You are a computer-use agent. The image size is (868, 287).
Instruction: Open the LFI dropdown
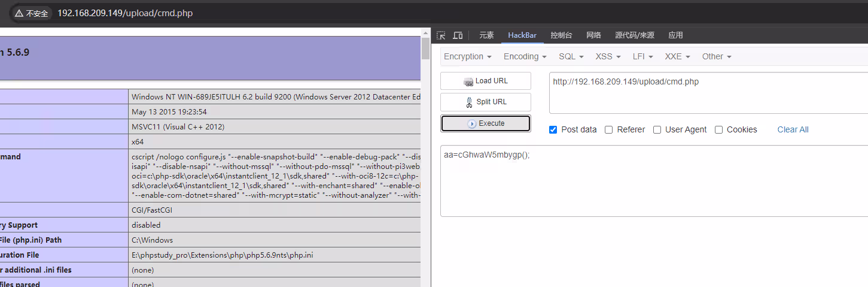click(x=642, y=56)
